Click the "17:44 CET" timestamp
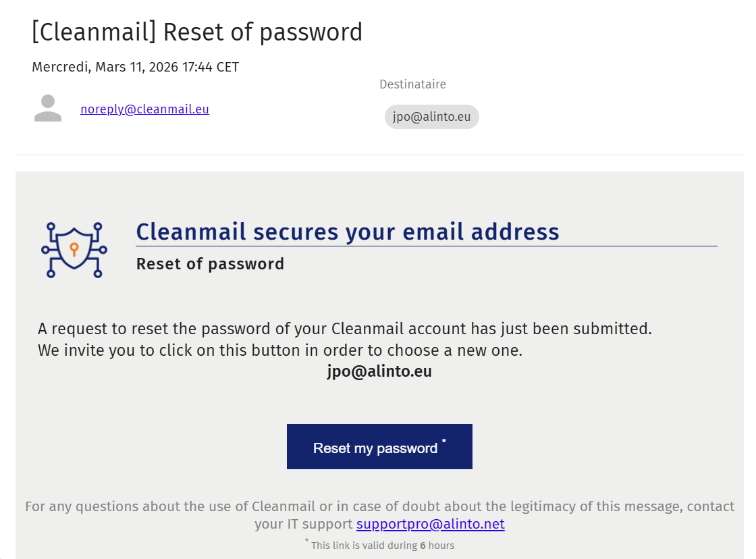This screenshot has height=559, width=756. pyautogui.click(x=214, y=67)
